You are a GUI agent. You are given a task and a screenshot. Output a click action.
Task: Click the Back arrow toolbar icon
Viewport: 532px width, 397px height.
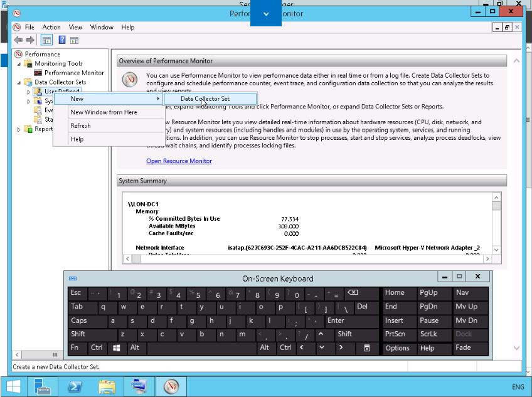pos(18,40)
